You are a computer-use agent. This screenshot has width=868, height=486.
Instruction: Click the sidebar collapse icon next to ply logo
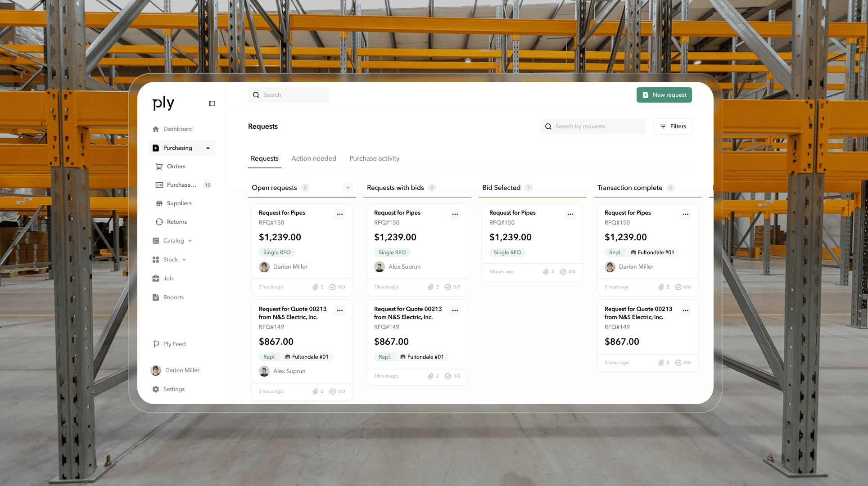pyautogui.click(x=212, y=103)
